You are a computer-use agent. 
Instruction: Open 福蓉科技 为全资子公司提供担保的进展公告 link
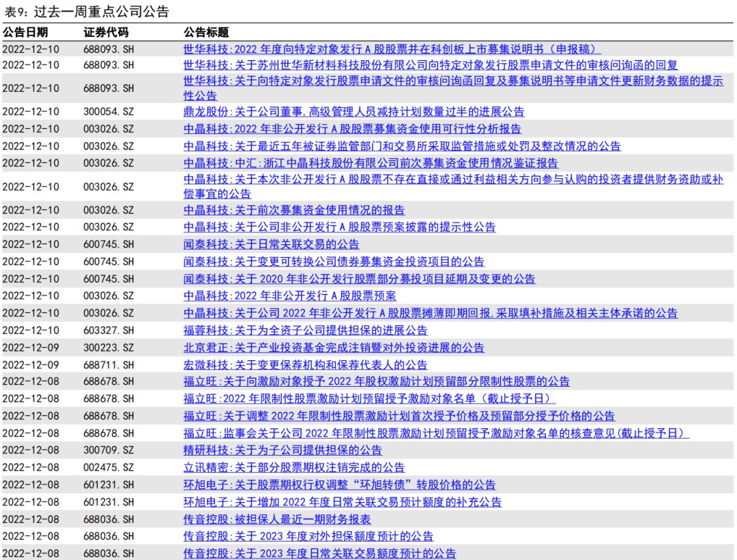(305, 331)
